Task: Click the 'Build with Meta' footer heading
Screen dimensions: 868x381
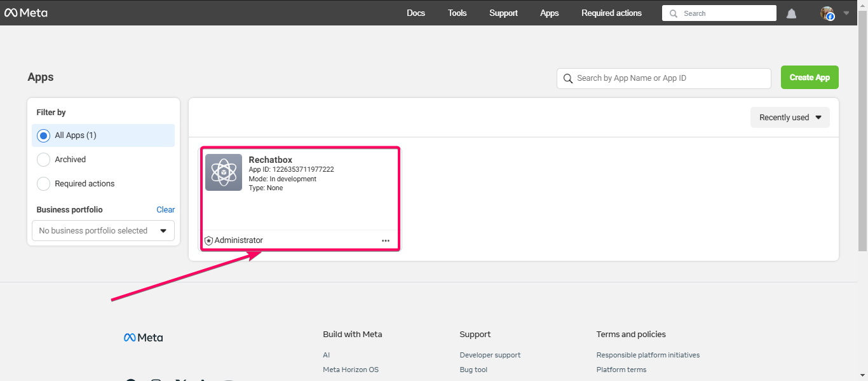Action: coord(353,335)
